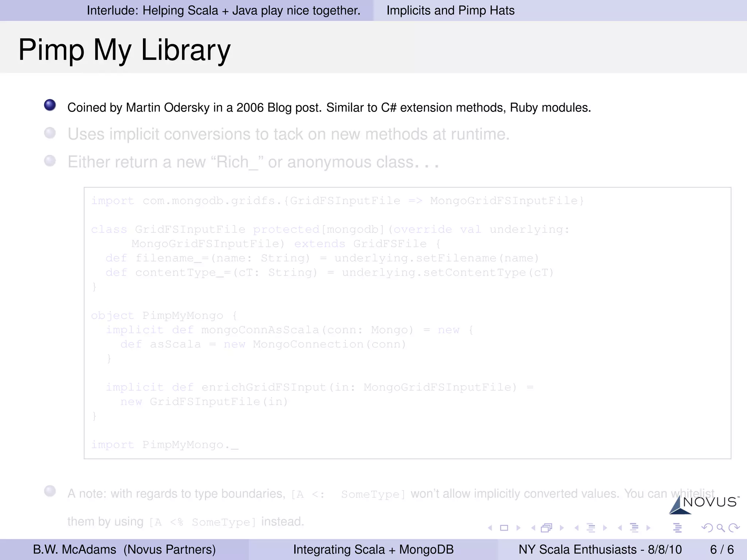Click the 'def filename_=' code line
Screen dimensions: 747x560
(x=322, y=258)
